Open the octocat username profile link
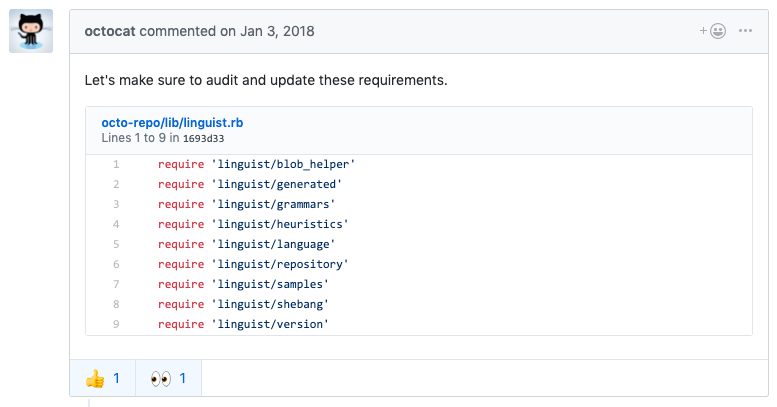 [110, 31]
